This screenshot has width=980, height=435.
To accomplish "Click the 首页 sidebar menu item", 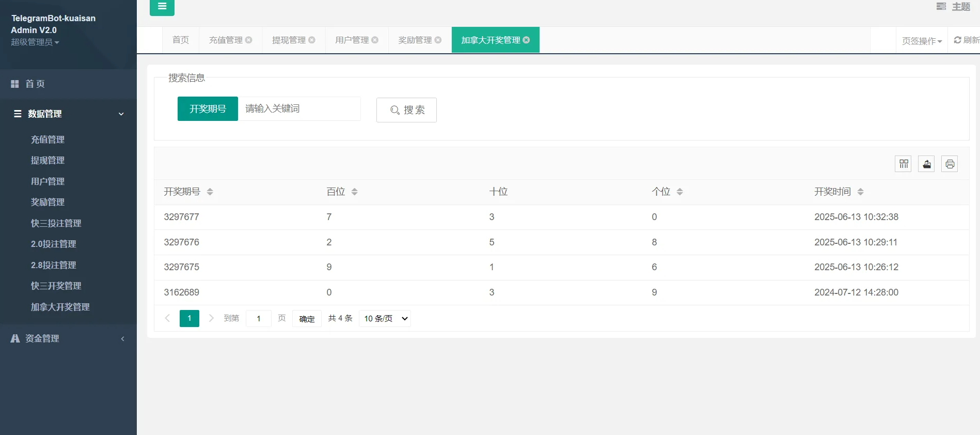I will [x=68, y=84].
